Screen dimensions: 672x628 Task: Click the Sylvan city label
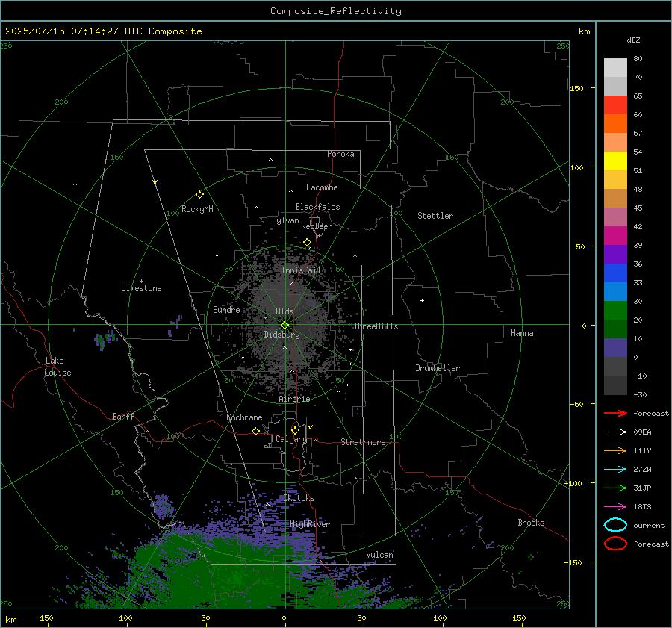285,220
